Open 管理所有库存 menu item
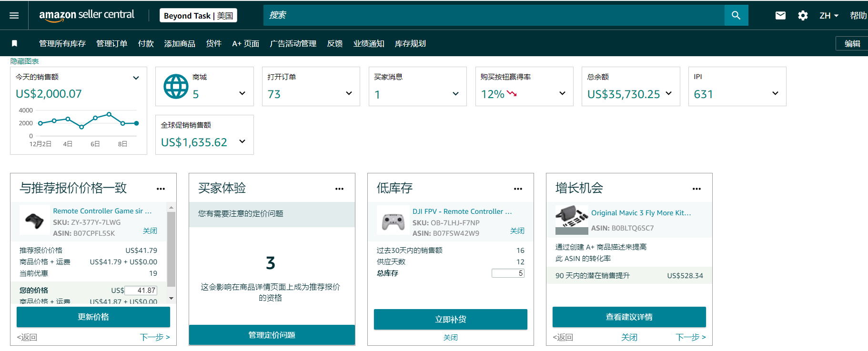 [62, 43]
